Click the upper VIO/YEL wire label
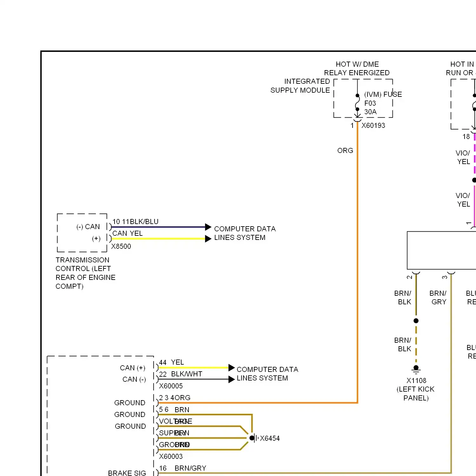This screenshot has height=476, width=476. pos(463,157)
